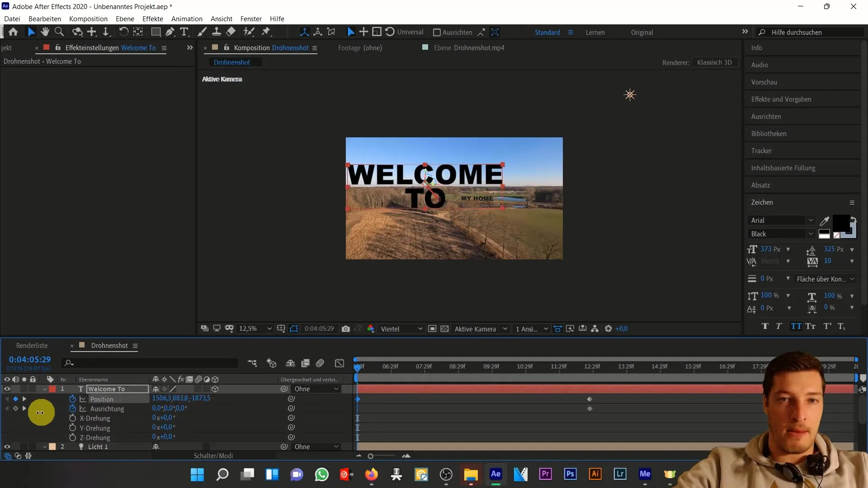Expand the Licht 1 layer

pyautogui.click(x=45, y=447)
